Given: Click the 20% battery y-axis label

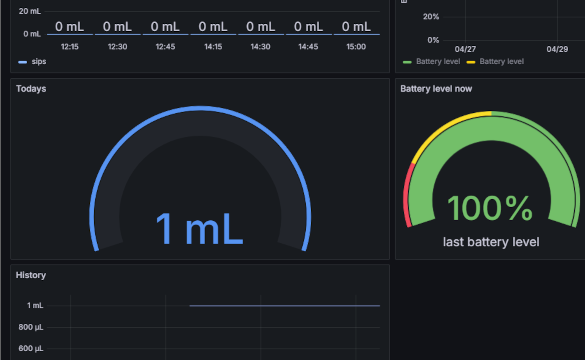Looking at the screenshot, I should [431, 17].
